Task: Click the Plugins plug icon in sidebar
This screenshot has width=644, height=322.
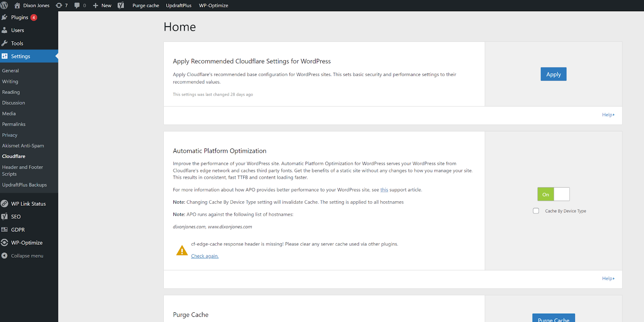Action: tap(4, 17)
